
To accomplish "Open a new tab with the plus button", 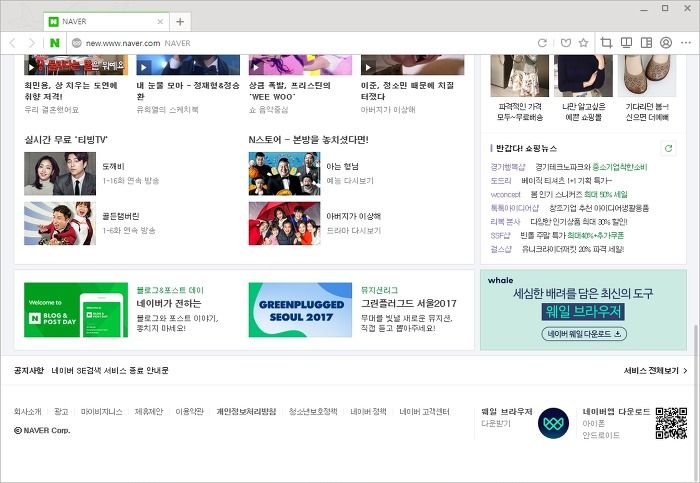I will coord(180,21).
